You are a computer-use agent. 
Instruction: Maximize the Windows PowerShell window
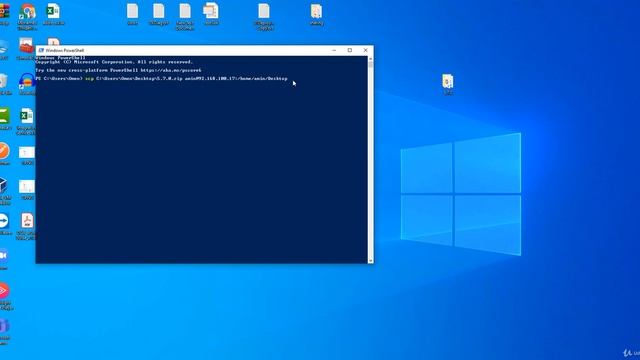(350, 50)
